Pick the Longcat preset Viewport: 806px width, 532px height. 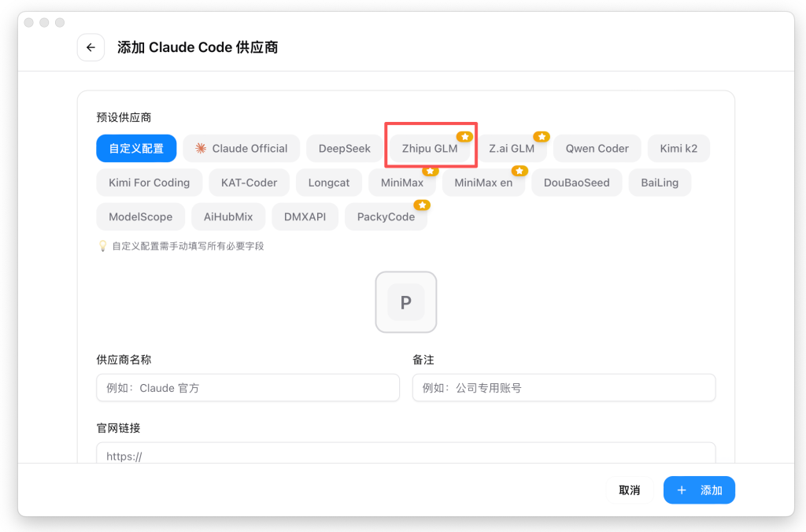(x=329, y=183)
